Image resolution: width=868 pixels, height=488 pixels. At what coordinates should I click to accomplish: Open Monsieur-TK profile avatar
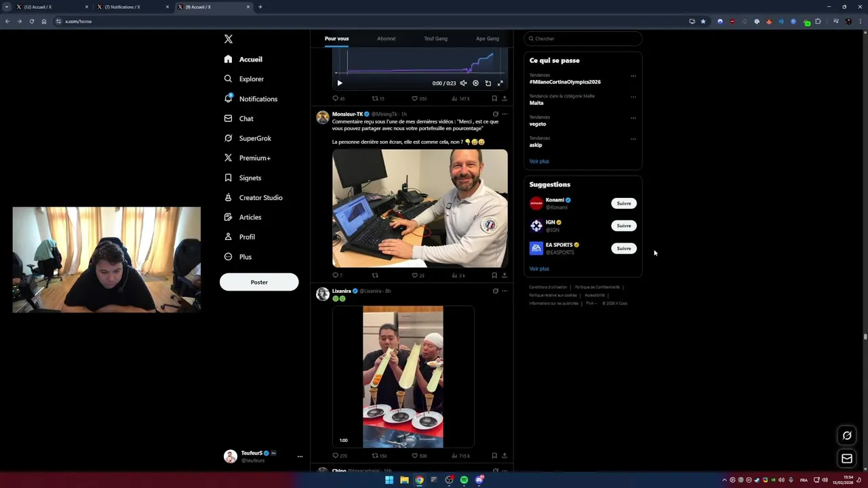pyautogui.click(x=323, y=117)
